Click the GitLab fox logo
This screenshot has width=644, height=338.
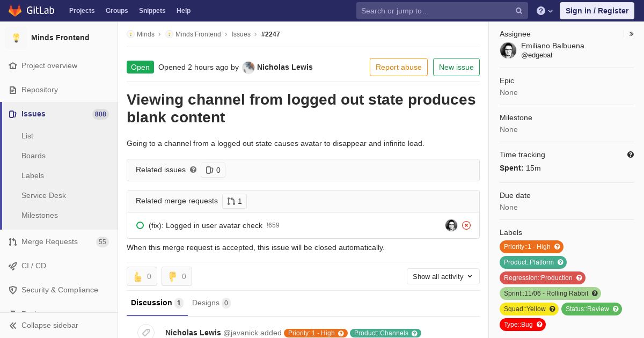pyautogui.click(x=15, y=11)
